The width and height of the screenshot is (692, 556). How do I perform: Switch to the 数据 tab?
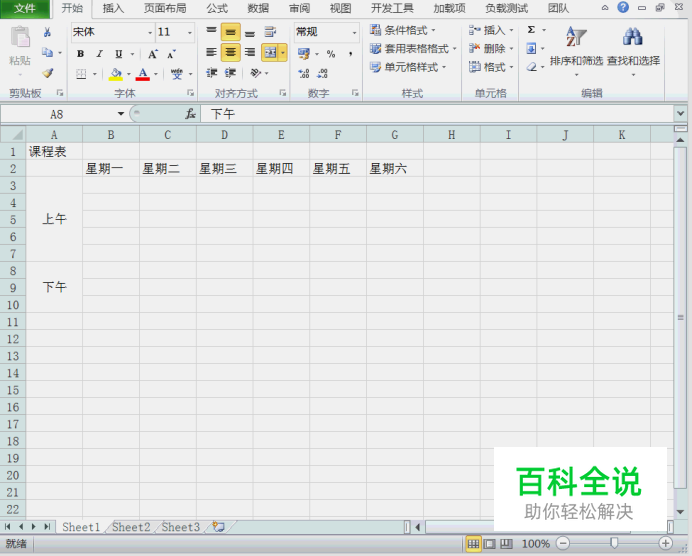tap(258, 8)
